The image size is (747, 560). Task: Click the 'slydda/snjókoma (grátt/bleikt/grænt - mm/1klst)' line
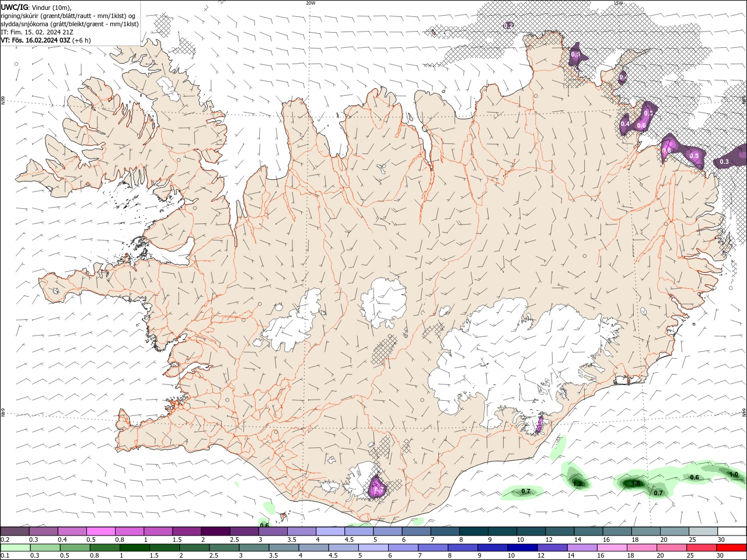pos(70,24)
